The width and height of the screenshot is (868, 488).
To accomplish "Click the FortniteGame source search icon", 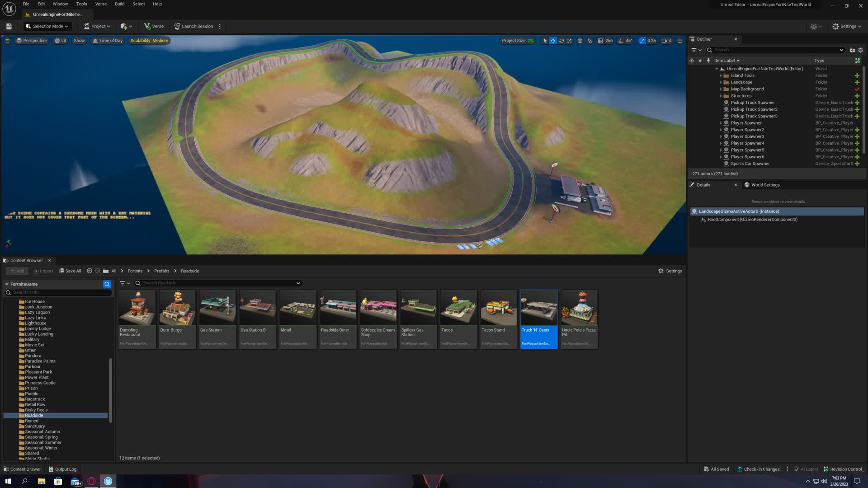I will point(107,284).
